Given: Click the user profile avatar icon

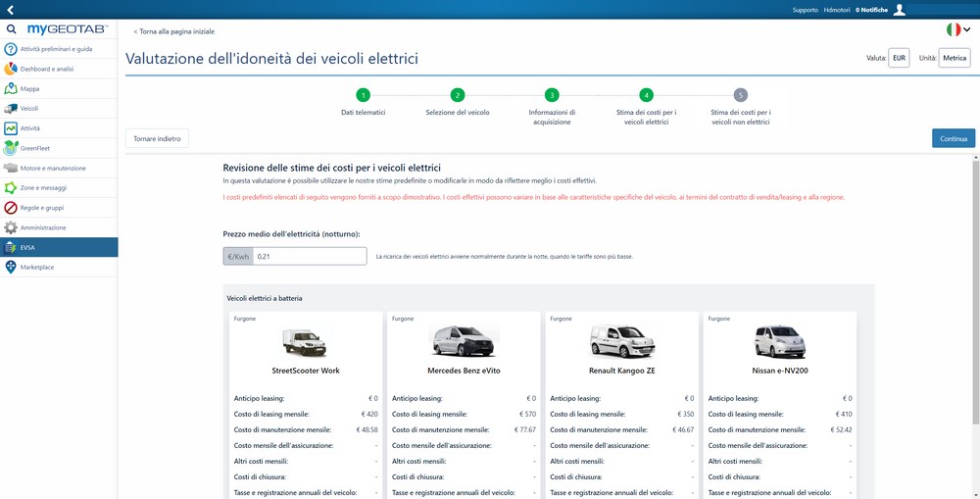Looking at the screenshot, I should point(900,10).
